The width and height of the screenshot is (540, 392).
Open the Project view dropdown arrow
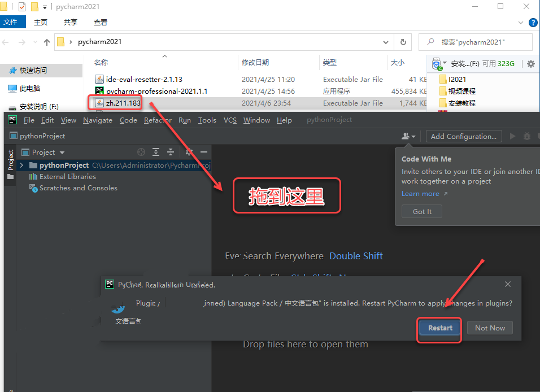click(62, 153)
